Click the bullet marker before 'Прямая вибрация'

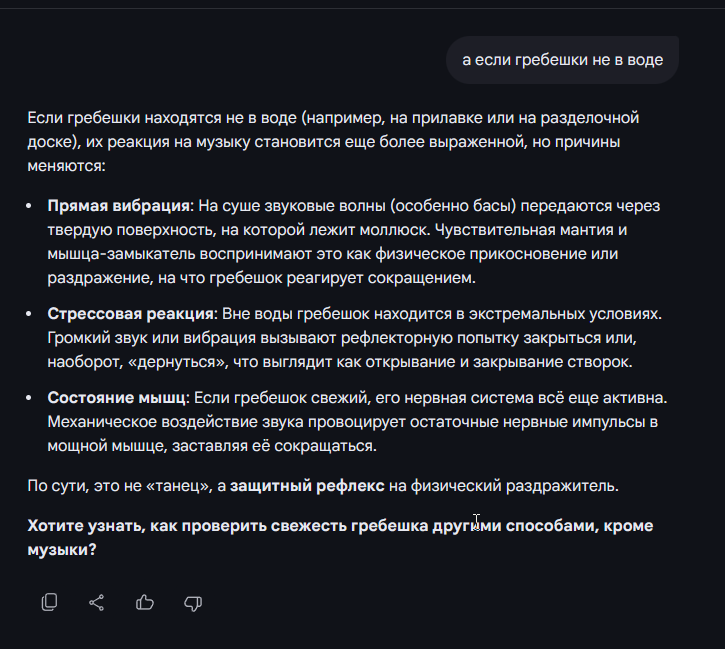(33, 206)
